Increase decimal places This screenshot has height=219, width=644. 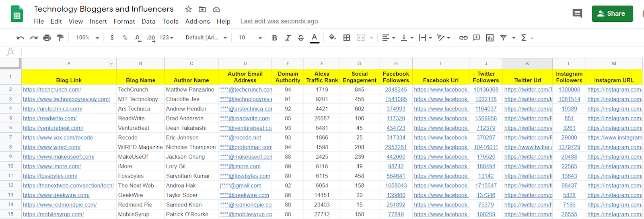point(151,38)
